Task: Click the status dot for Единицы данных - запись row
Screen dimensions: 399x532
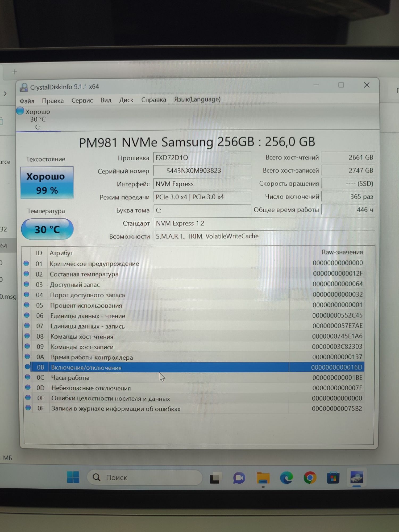Action: [27, 326]
